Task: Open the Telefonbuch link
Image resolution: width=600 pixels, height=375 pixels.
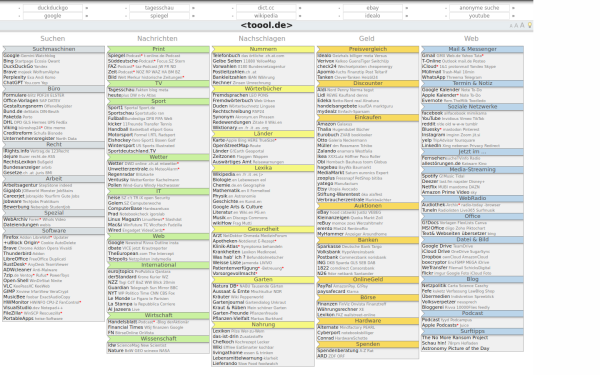Action: point(226,55)
